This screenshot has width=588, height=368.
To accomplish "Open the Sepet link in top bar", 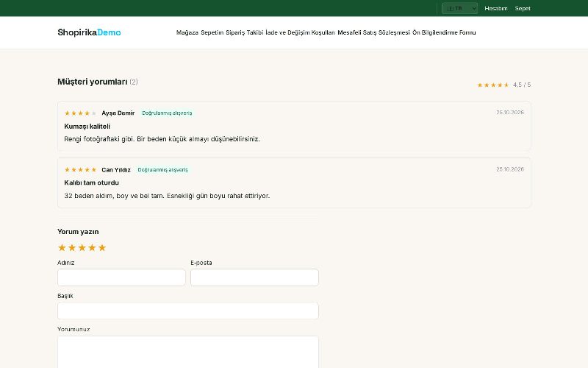I will pyautogui.click(x=523, y=8).
